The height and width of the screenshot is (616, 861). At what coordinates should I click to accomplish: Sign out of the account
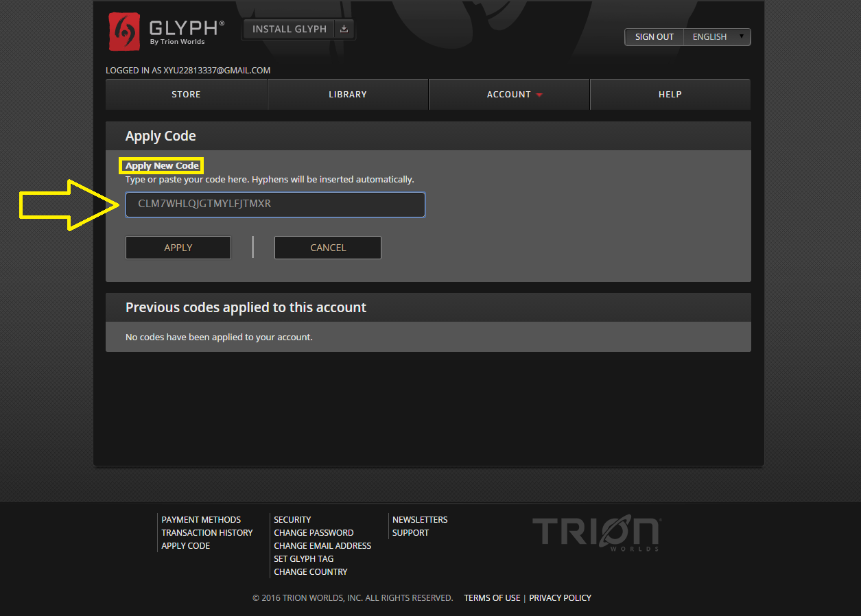[654, 37]
